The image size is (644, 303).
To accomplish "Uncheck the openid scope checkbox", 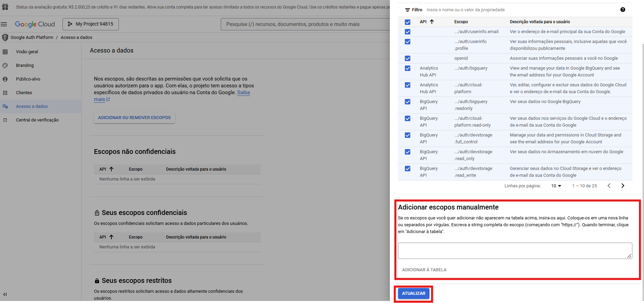I will click(408, 58).
